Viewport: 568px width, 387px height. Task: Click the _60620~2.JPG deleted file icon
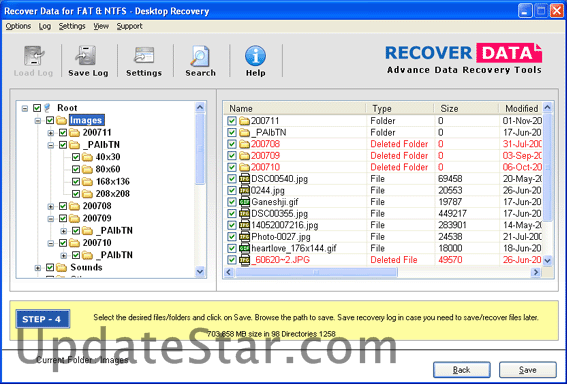click(x=245, y=260)
